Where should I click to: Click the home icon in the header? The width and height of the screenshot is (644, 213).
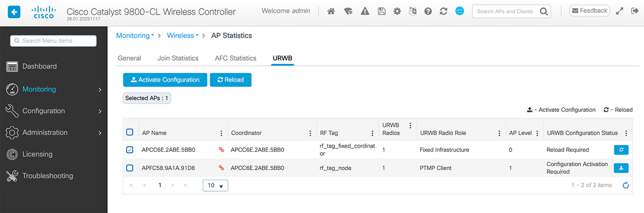[x=331, y=12]
